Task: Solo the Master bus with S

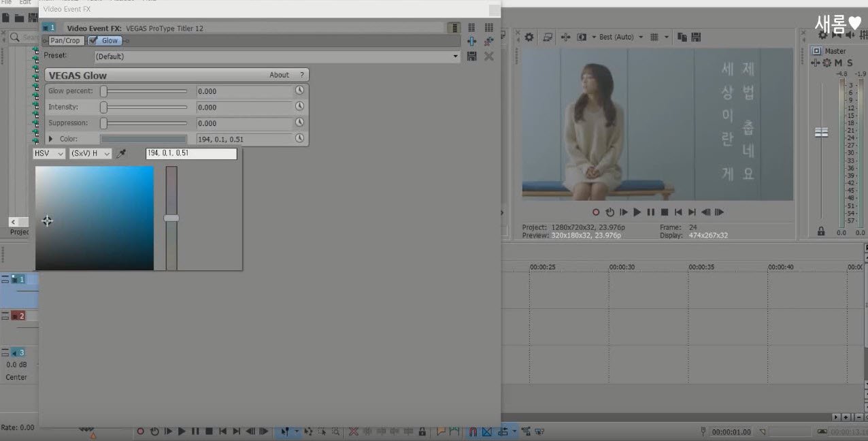Action: (850, 63)
